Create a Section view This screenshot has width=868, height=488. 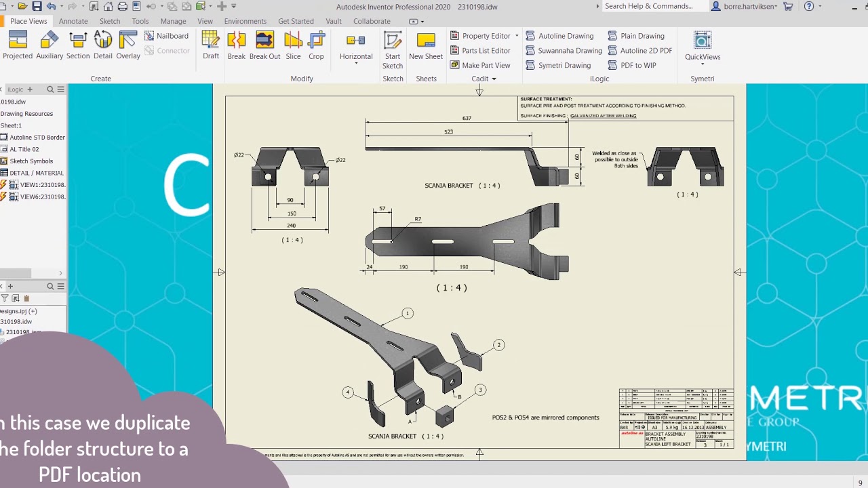pyautogui.click(x=78, y=45)
